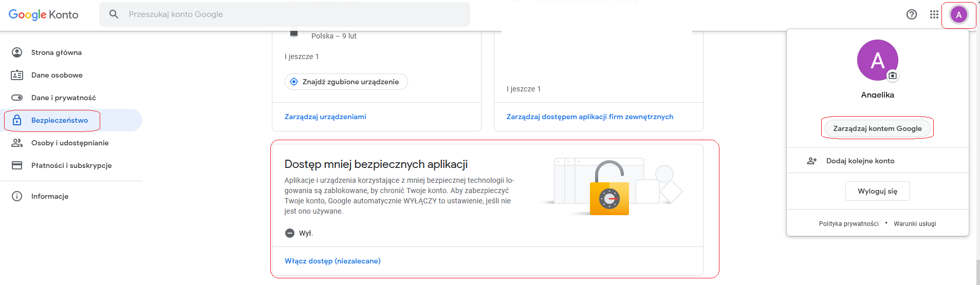Image resolution: width=980 pixels, height=285 pixels.
Task: Open the account avatar in top bar
Action: (x=958, y=15)
